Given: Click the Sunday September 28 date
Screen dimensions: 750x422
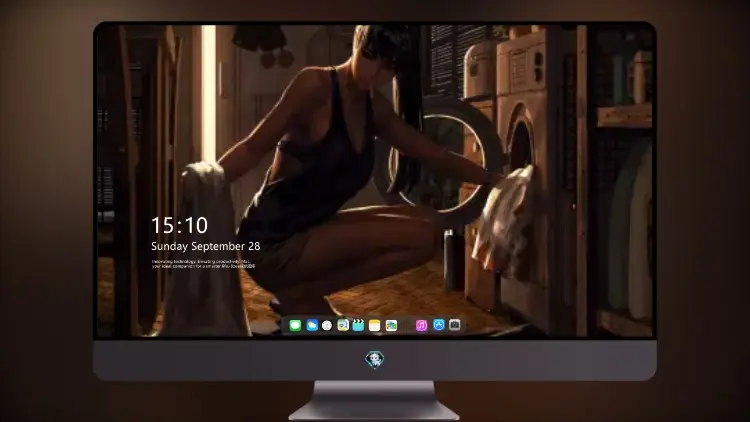Looking at the screenshot, I should pyautogui.click(x=206, y=246).
